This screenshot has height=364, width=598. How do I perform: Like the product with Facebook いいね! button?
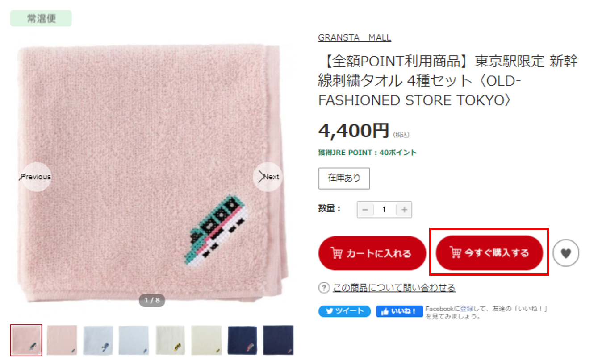[x=400, y=311]
